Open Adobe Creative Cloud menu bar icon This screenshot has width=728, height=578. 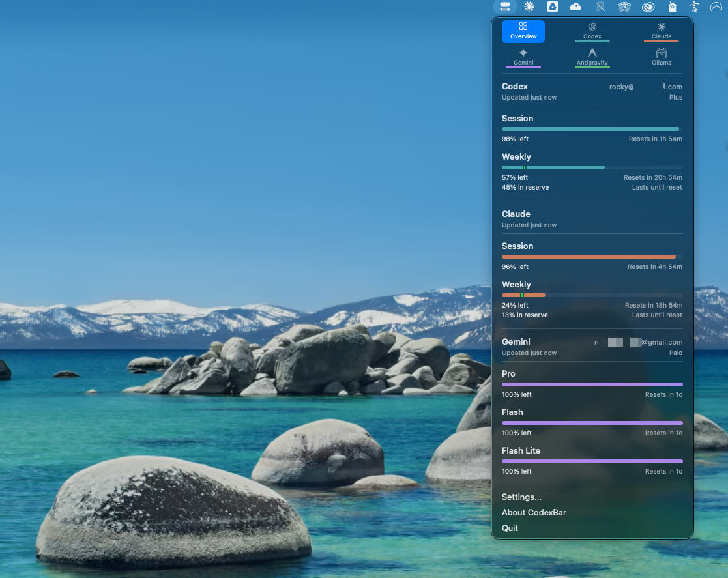(x=647, y=7)
